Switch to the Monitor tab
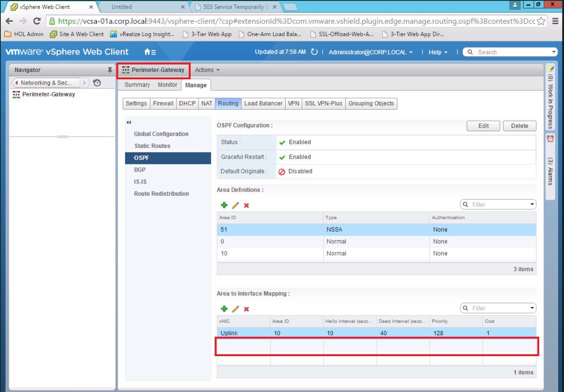 pyautogui.click(x=167, y=85)
